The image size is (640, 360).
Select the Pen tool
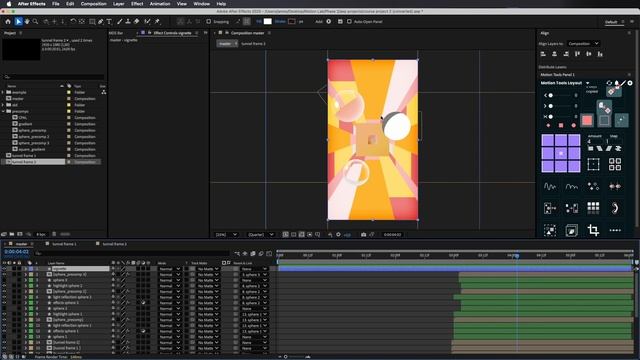pyautogui.click(x=100, y=22)
